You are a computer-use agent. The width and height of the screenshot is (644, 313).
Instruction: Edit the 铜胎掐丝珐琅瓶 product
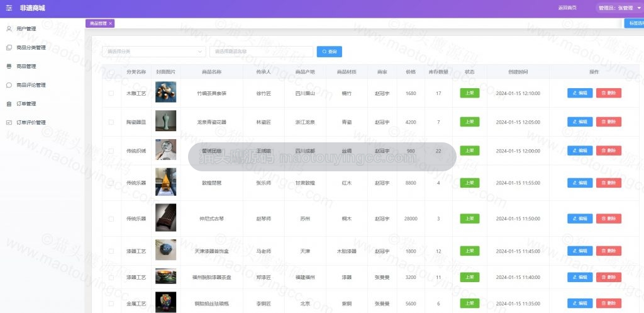tap(580, 303)
